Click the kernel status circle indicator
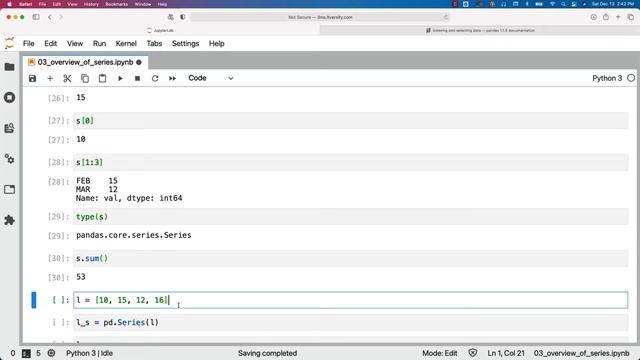 (x=631, y=78)
